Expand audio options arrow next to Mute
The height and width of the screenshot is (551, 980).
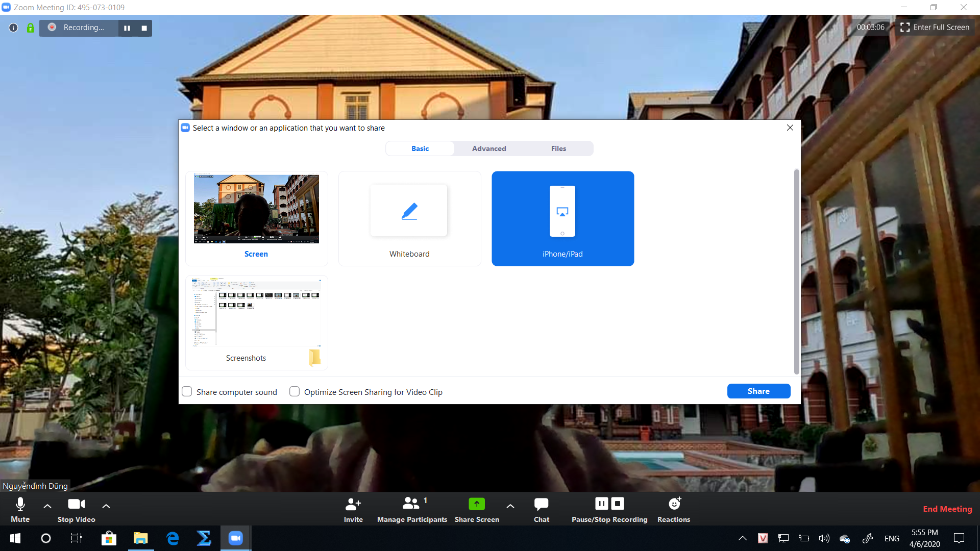pos(47,506)
